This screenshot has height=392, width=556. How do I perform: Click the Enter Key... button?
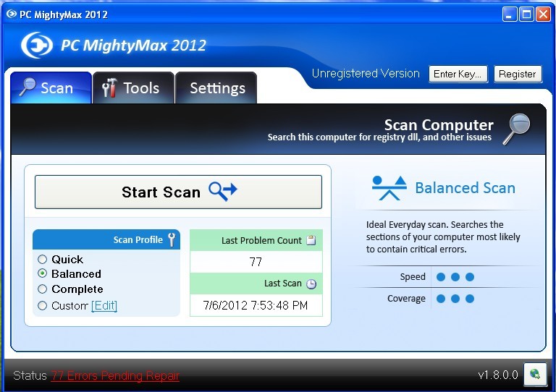[x=458, y=74]
